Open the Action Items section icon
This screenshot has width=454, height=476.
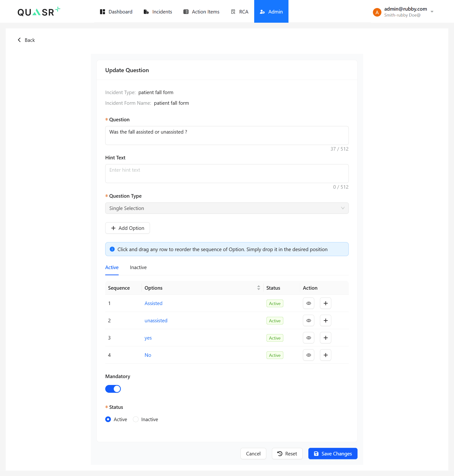186,11
